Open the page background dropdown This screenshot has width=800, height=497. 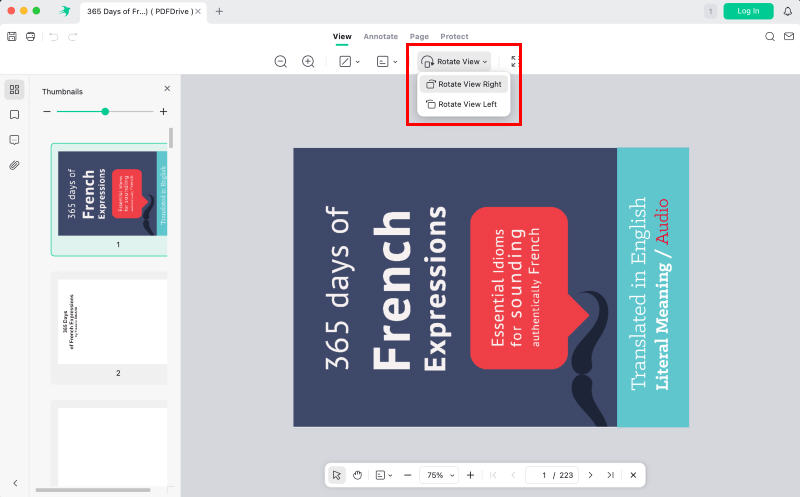(x=349, y=62)
